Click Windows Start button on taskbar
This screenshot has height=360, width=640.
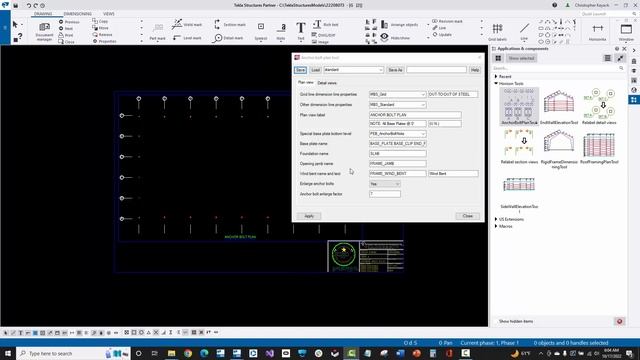point(8,353)
